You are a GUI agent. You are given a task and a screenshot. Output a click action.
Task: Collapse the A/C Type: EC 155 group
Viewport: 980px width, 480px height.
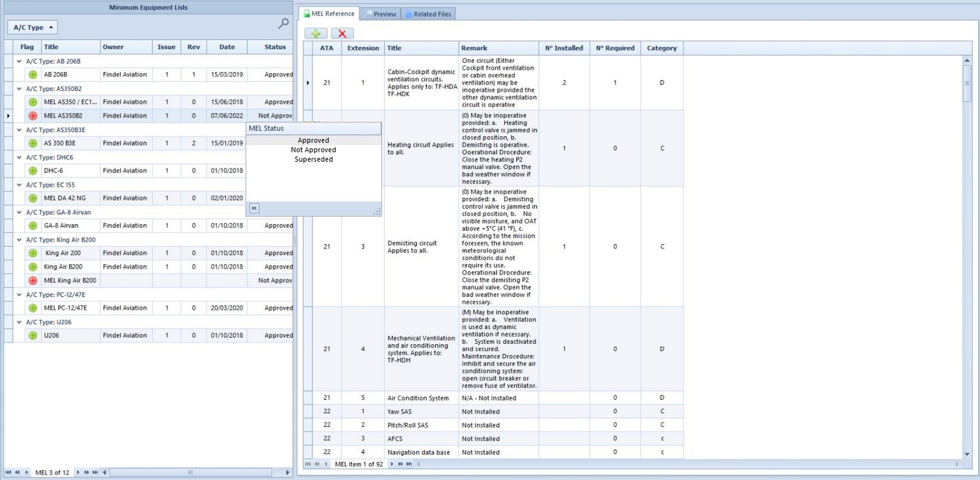click(19, 185)
